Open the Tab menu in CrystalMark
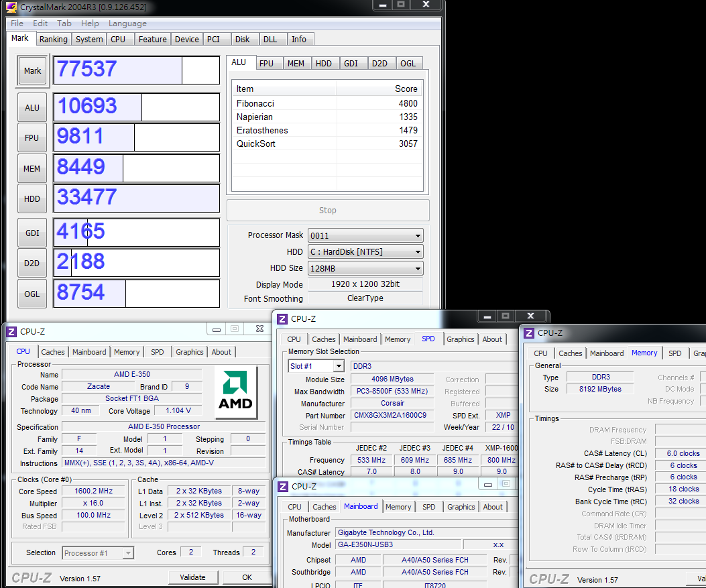Viewport: 706px width, 588px height. click(x=64, y=23)
